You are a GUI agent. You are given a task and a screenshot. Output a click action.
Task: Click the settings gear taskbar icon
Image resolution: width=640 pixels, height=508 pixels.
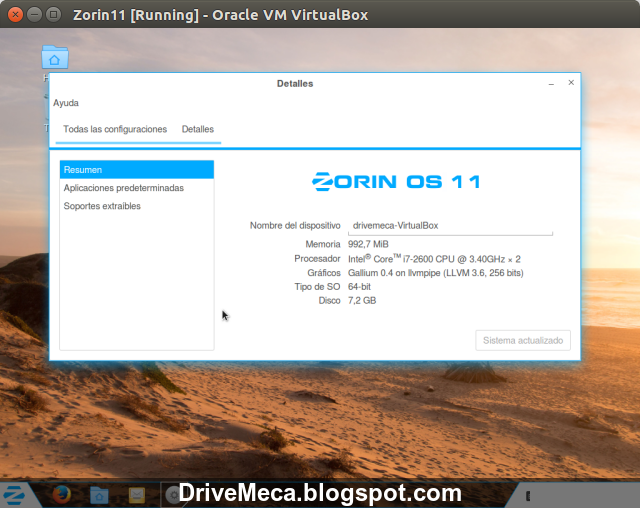click(173, 495)
